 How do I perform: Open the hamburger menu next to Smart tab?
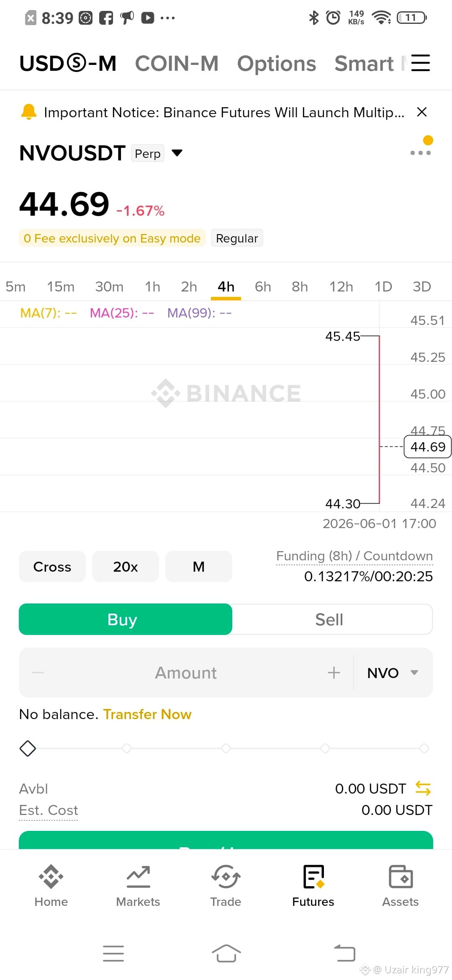click(420, 63)
